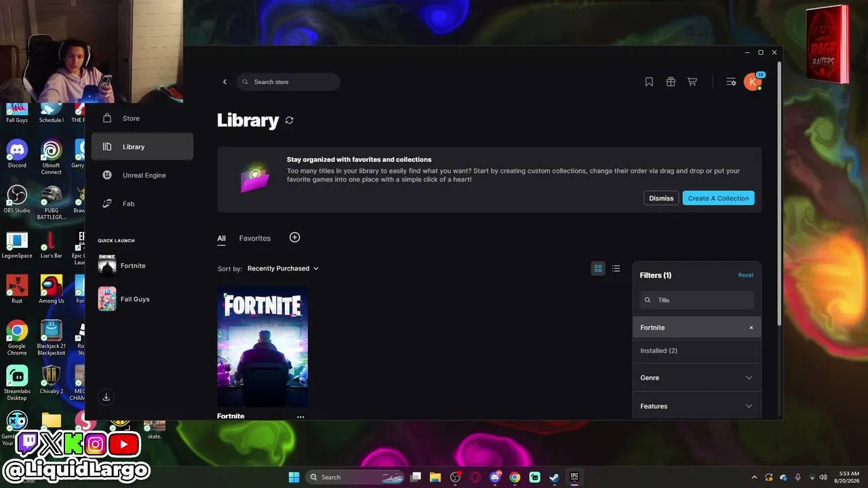Add a new collection with the plus icon
The width and height of the screenshot is (868, 488).
pos(294,237)
